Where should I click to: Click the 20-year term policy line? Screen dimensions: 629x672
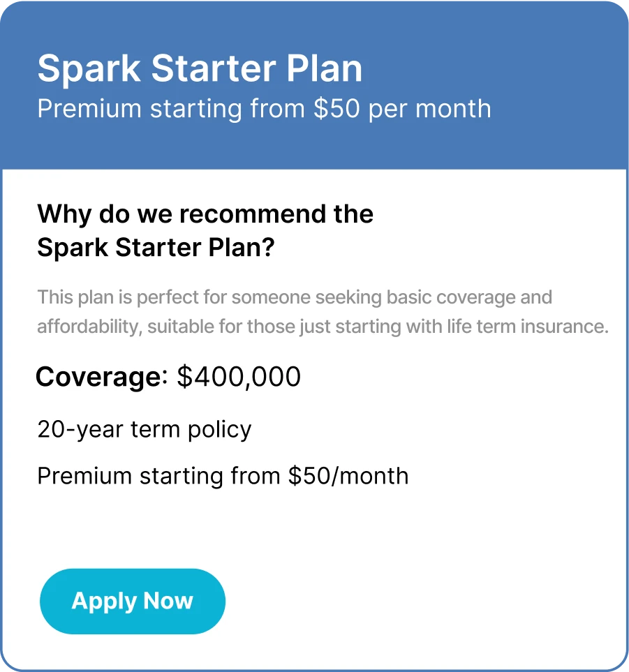pos(145,429)
